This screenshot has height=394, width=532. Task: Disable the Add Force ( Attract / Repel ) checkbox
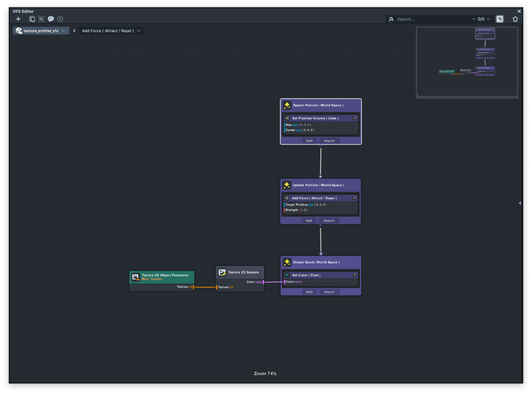354,198
